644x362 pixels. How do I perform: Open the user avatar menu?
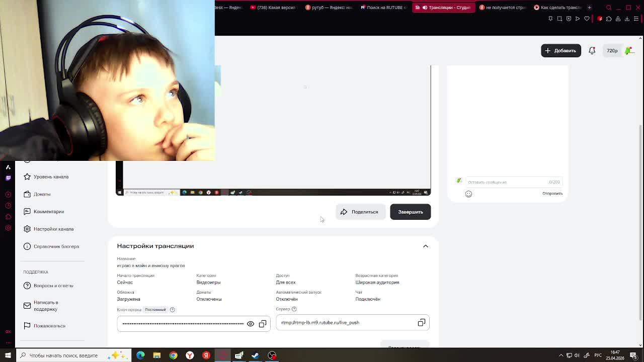[x=629, y=50]
